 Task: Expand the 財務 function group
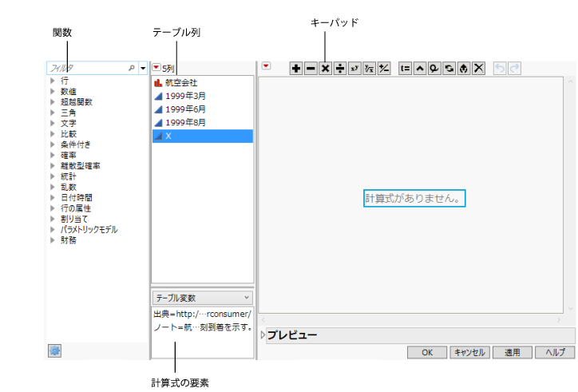tap(53, 240)
